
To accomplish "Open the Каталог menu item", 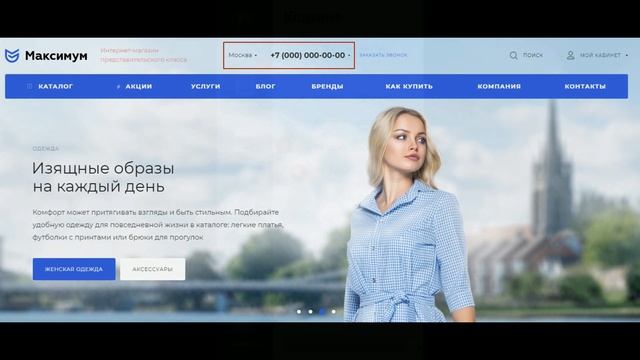I will [56, 86].
